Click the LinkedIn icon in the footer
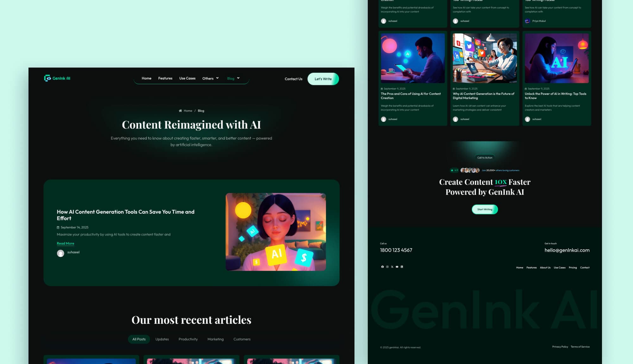The height and width of the screenshot is (364, 633). pyautogui.click(x=402, y=267)
